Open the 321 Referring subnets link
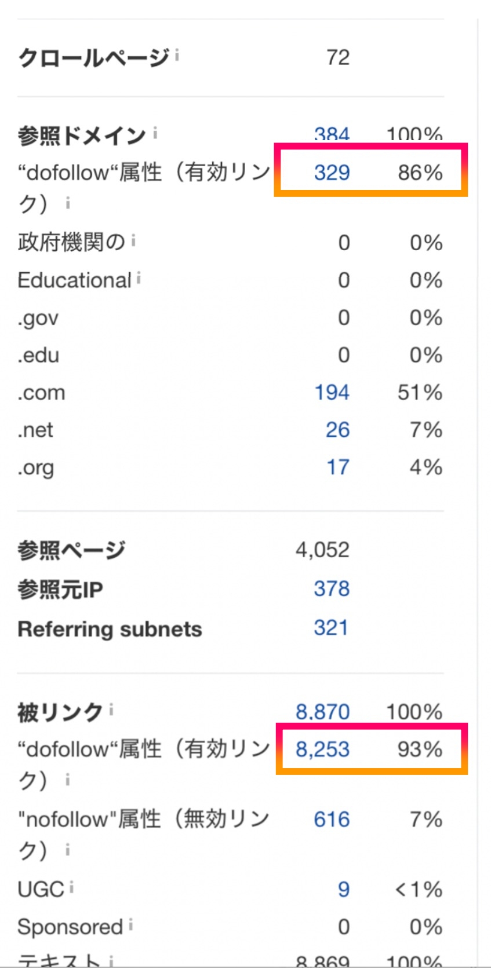491x980 pixels. (x=331, y=627)
